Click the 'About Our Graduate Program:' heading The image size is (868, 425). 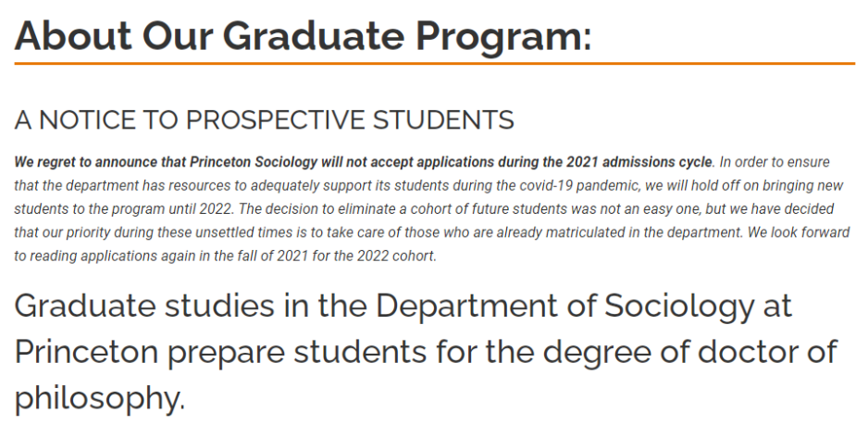pos(303,35)
